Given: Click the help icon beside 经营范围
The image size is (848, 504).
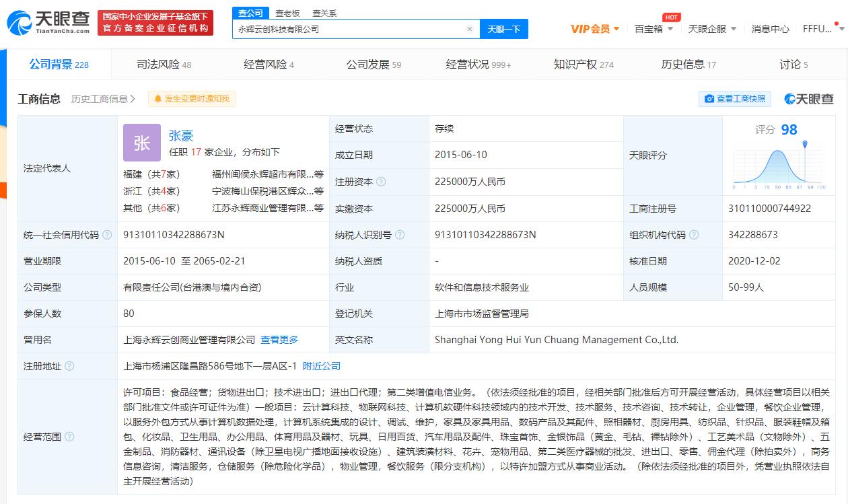Looking at the screenshot, I should [x=69, y=437].
